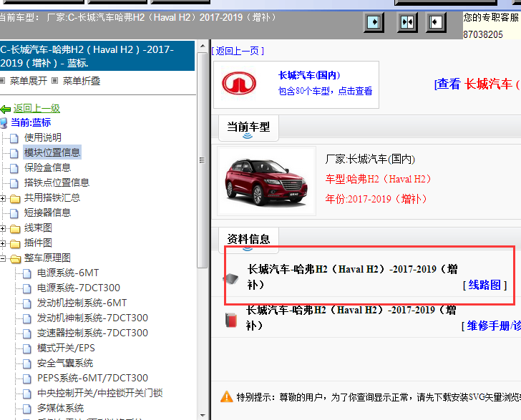Open the 线路图 link
521x420 pixels.
(485, 285)
